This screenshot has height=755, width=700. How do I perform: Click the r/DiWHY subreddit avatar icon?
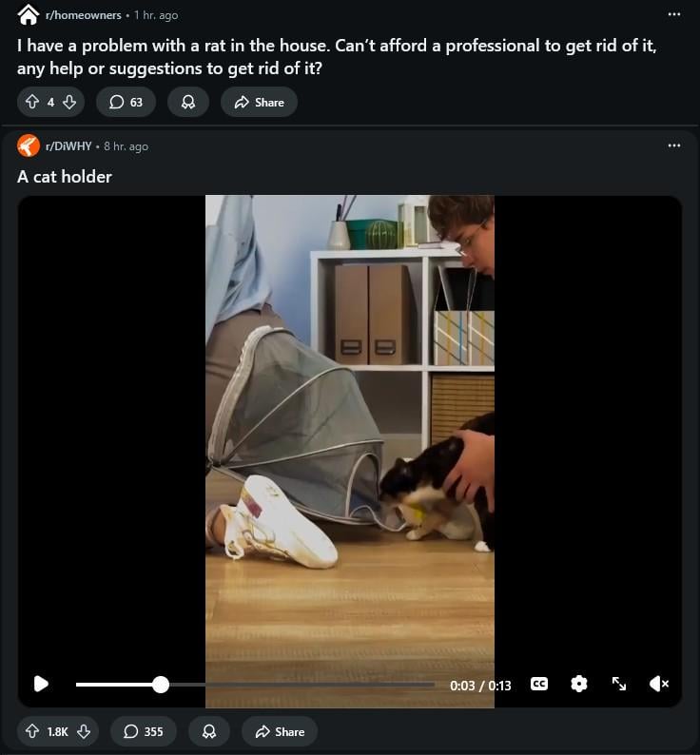(x=29, y=145)
